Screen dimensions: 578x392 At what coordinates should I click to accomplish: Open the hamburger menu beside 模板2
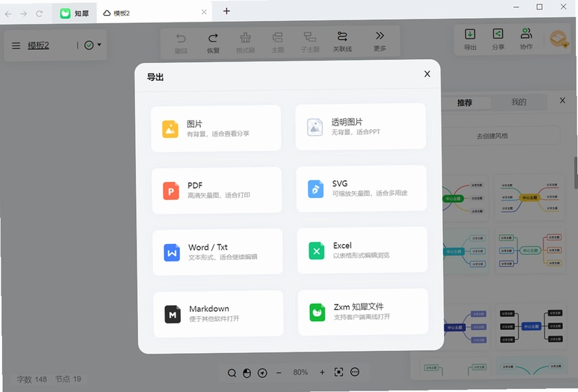[16, 45]
